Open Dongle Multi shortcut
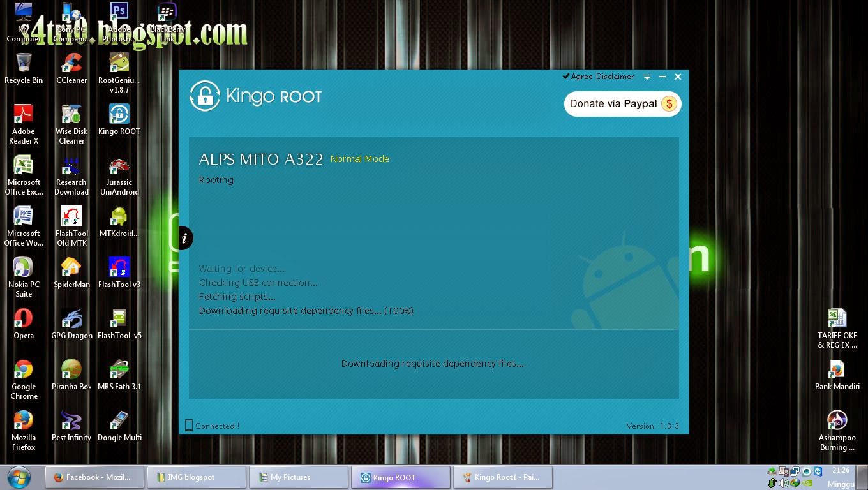The image size is (868, 490). (119, 426)
